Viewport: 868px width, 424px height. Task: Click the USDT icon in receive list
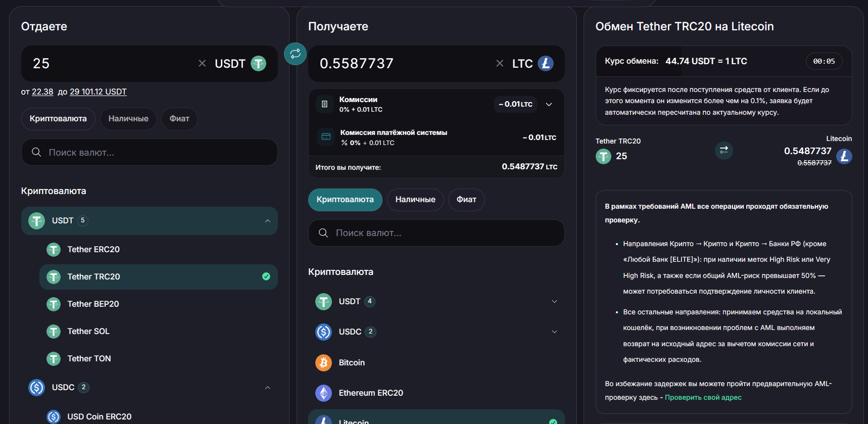click(323, 302)
